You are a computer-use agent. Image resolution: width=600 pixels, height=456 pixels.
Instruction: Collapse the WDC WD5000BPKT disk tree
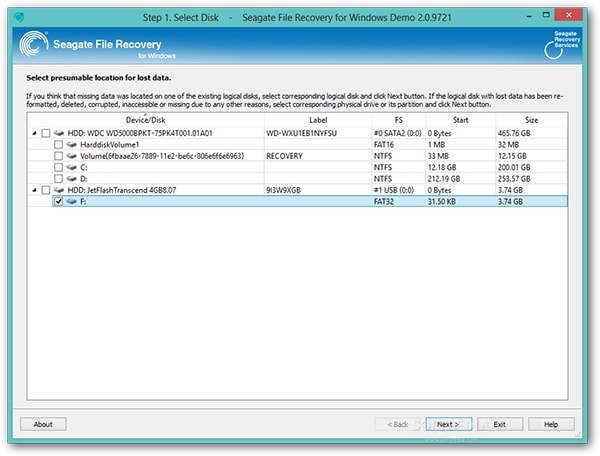[34, 133]
